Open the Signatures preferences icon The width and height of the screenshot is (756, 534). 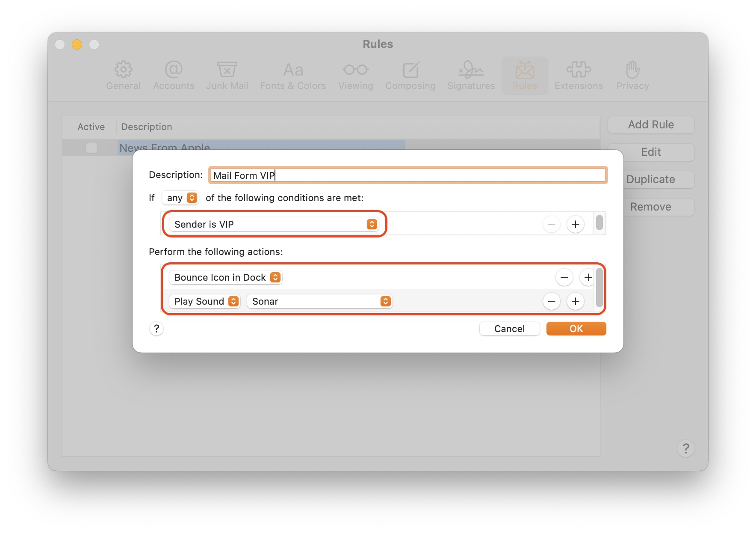[x=471, y=75]
